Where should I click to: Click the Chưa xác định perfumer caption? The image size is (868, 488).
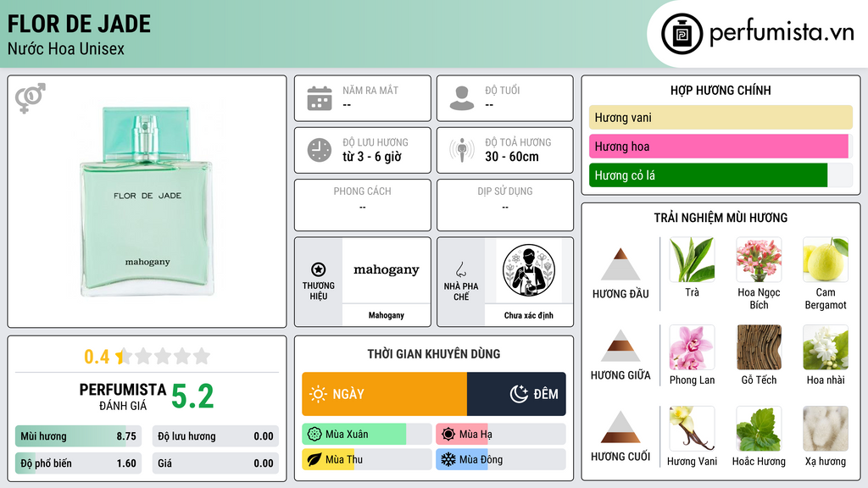click(x=529, y=315)
